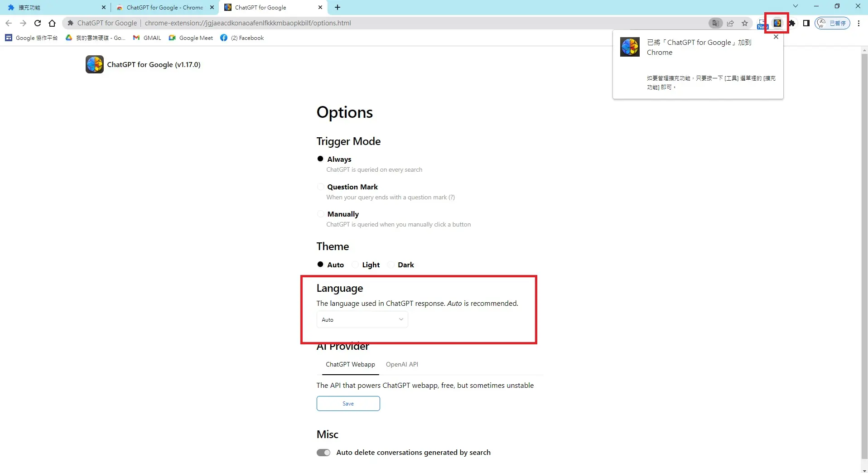Switch to ChatGPT for Google - Chrome tab
868x473 pixels.
tap(164, 7)
